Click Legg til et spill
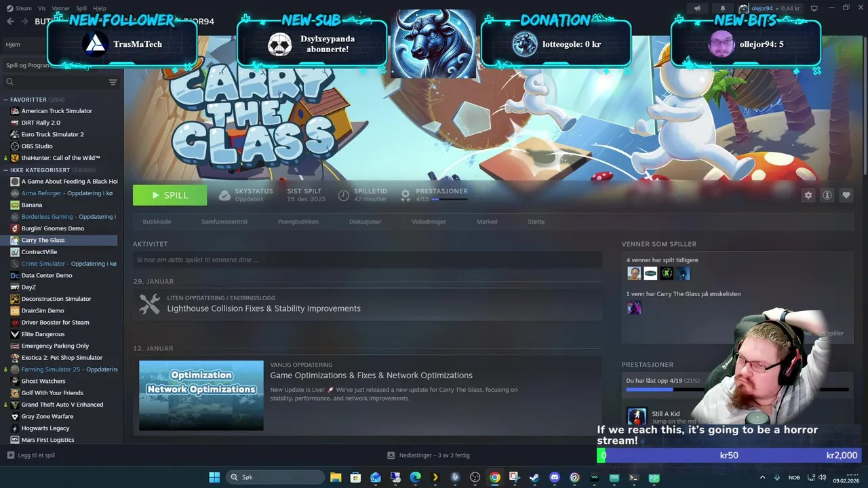868x488 pixels. pyautogui.click(x=31, y=455)
